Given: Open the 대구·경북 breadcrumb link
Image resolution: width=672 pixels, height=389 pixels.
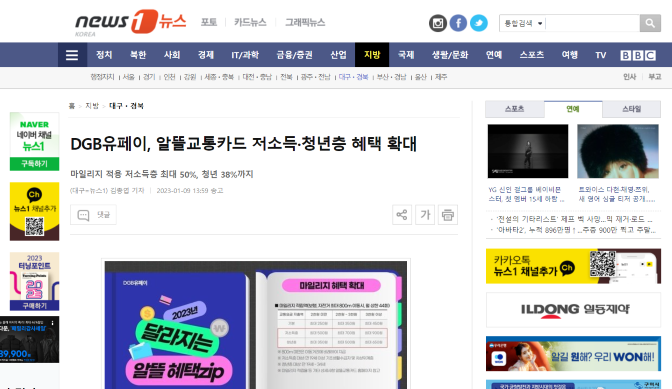Looking at the screenshot, I should (126, 106).
